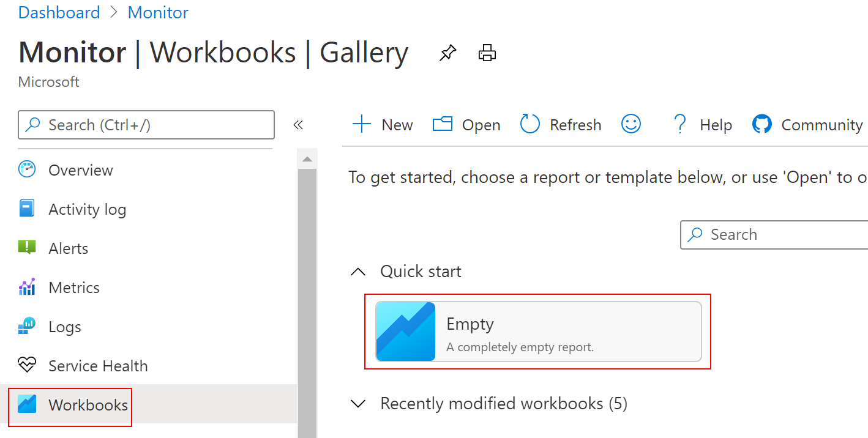
Task: Click the Workbooks sidebar icon
Action: pyautogui.click(x=27, y=404)
